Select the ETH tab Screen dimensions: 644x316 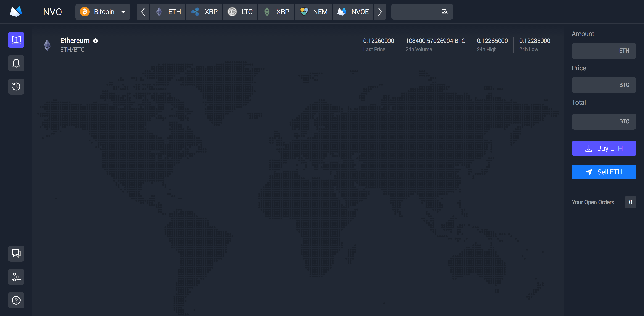tap(168, 12)
